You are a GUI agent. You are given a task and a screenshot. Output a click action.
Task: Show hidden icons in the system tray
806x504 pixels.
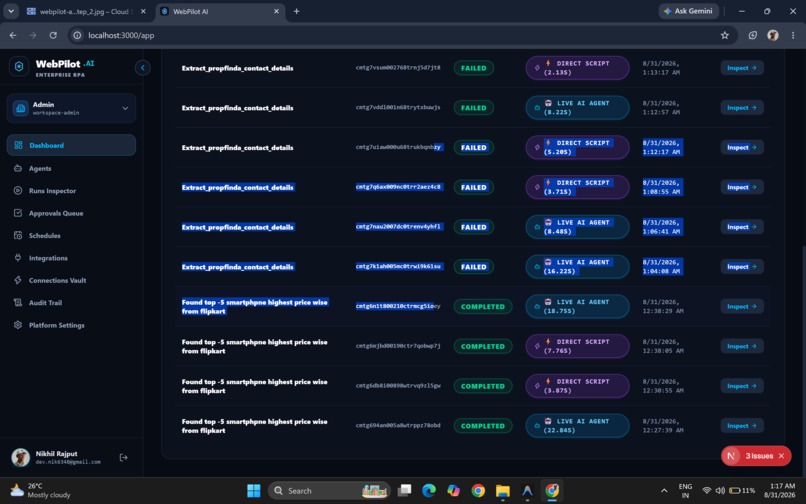tap(664, 491)
